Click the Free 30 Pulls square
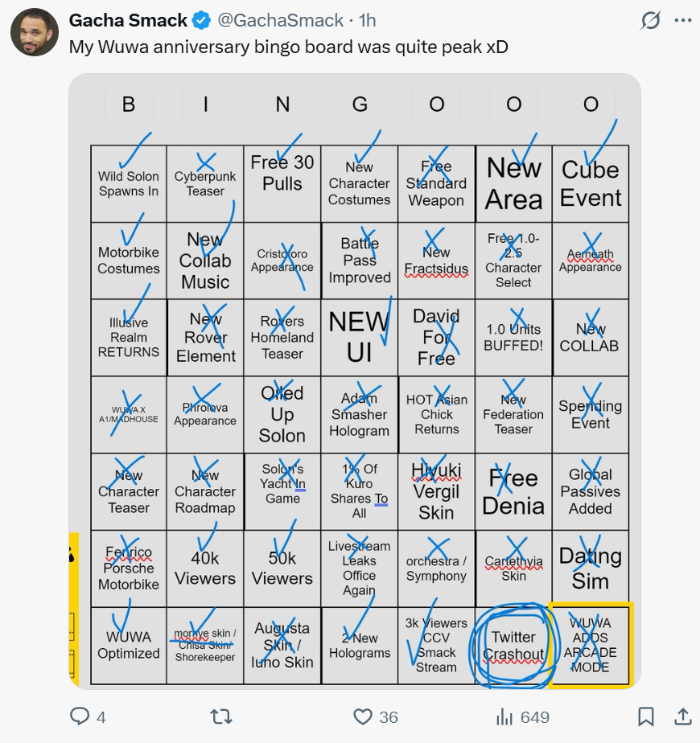The height and width of the screenshot is (743, 700). click(x=282, y=184)
